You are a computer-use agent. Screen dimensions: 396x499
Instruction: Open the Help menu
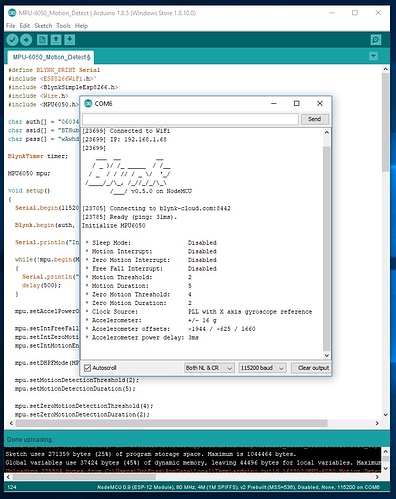[x=81, y=26]
